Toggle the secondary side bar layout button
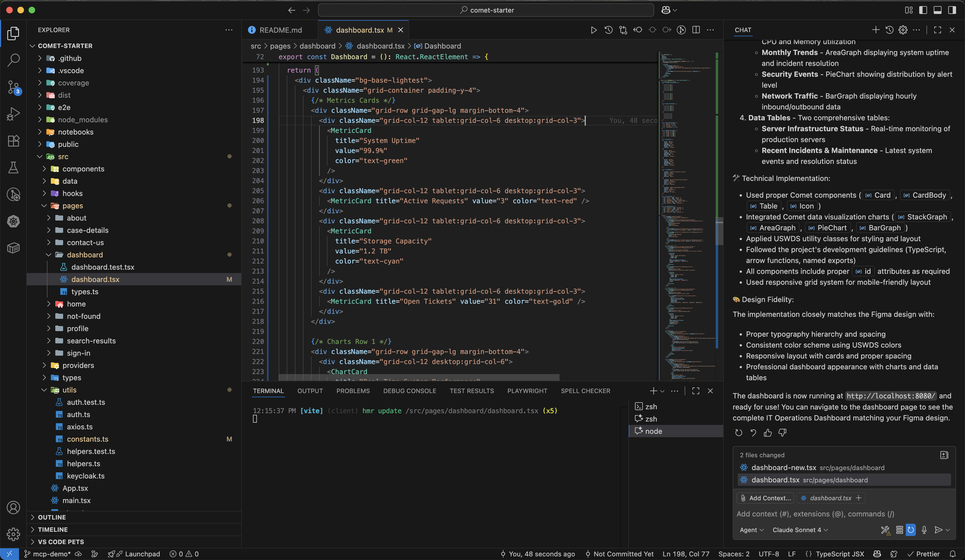The width and height of the screenshot is (965, 560). [x=952, y=10]
